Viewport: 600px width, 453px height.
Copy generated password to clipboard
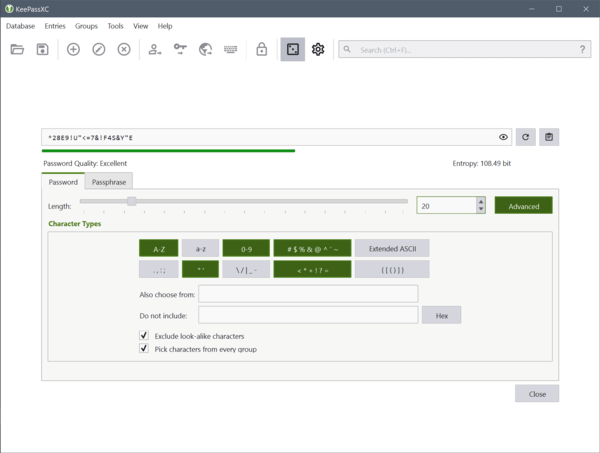tap(549, 137)
